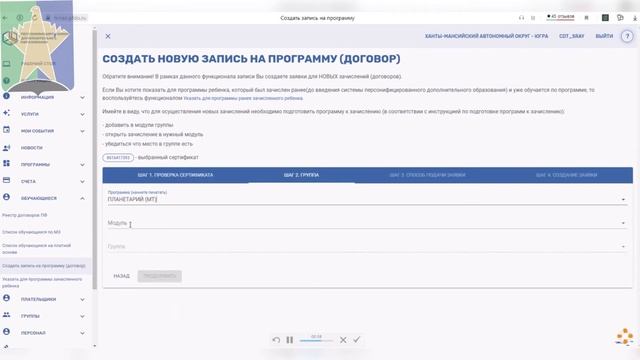Click the Назад button

click(x=121, y=276)
